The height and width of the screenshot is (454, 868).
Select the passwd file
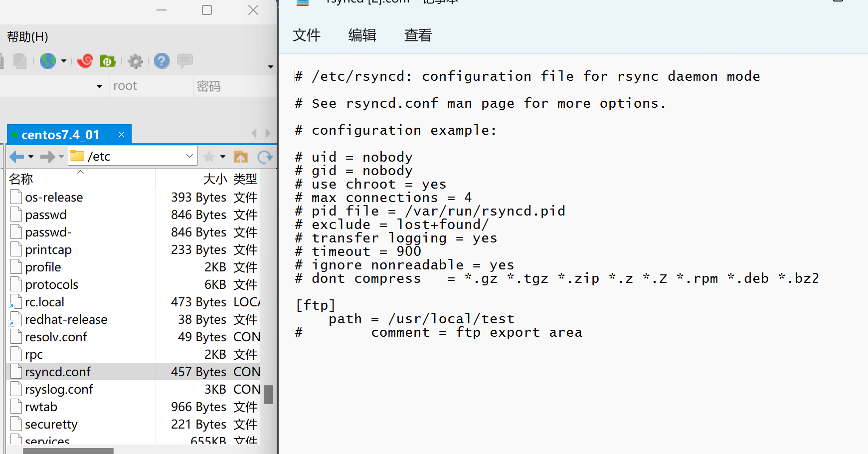(x=46, y=215)
